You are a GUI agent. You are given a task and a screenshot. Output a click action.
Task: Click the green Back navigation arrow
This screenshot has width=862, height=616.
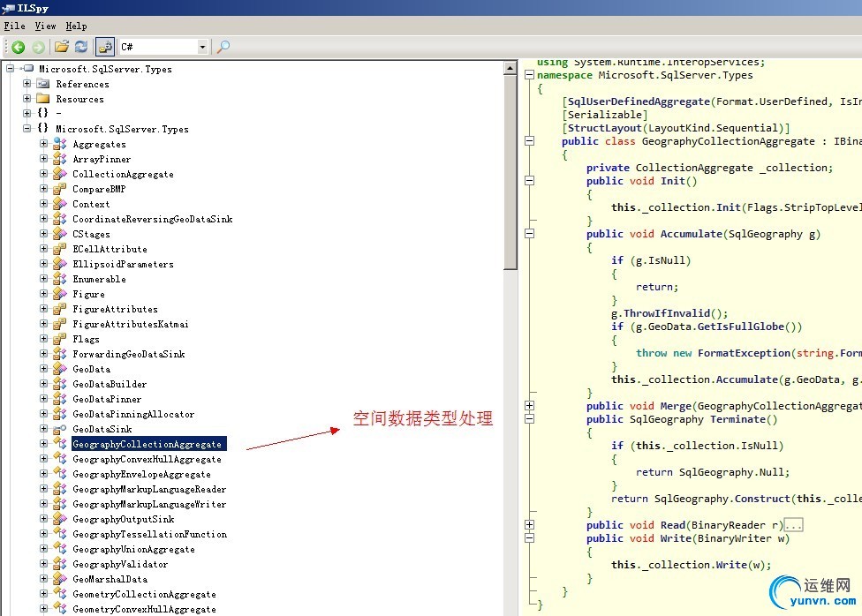(x=19, y=48)
